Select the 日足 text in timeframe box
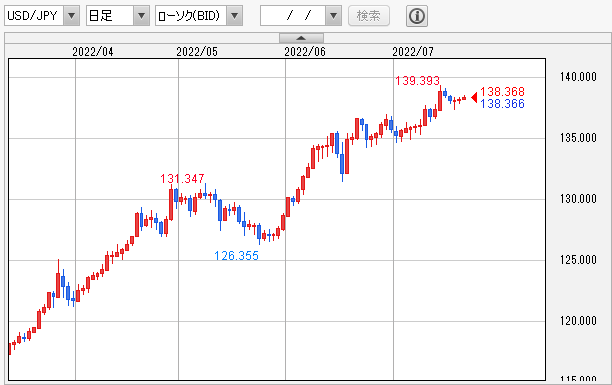Image resolution: width=612 pixels, height=385 pixels. click(x=101, y=16)
